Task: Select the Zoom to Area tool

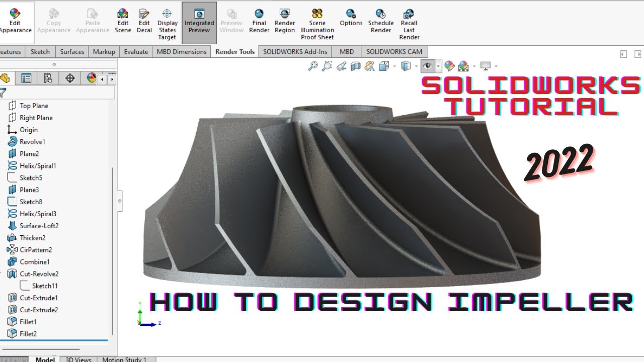Action: click(x=327, y=66)
